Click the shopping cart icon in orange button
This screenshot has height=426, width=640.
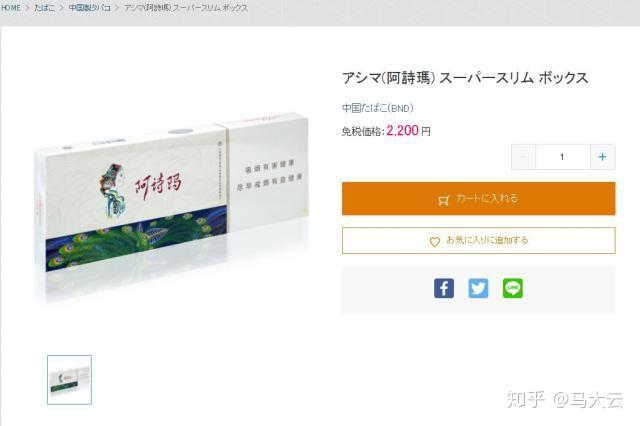click(x=443, y=200)
